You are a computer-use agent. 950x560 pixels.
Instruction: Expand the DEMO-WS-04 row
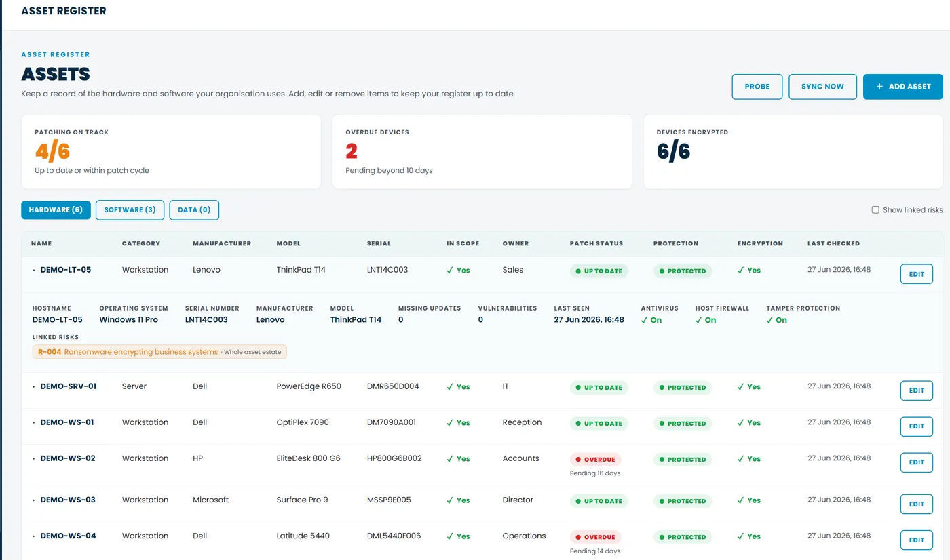34,536
